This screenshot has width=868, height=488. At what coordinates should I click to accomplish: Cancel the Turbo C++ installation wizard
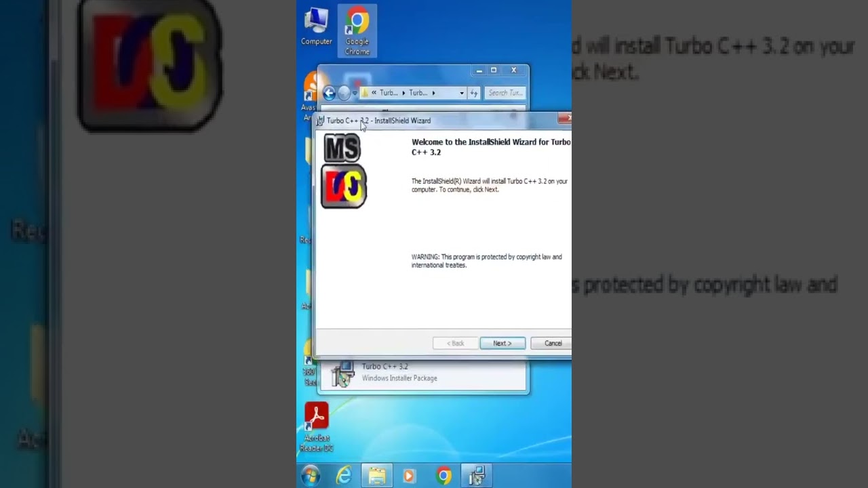point(552,344)
